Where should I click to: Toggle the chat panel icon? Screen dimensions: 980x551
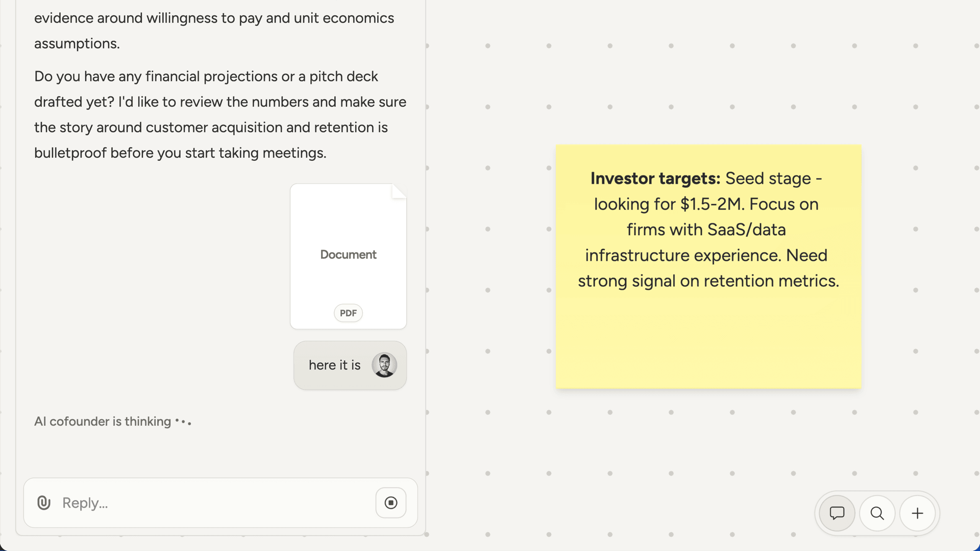(x=837, y=513)
